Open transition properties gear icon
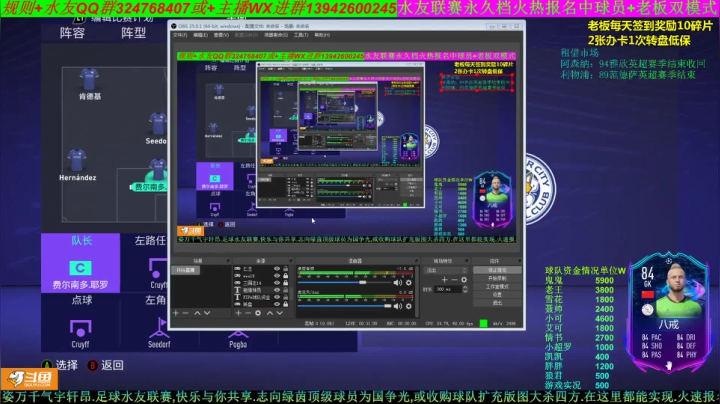Screen dimensions: 720x404 coord(464,280)
